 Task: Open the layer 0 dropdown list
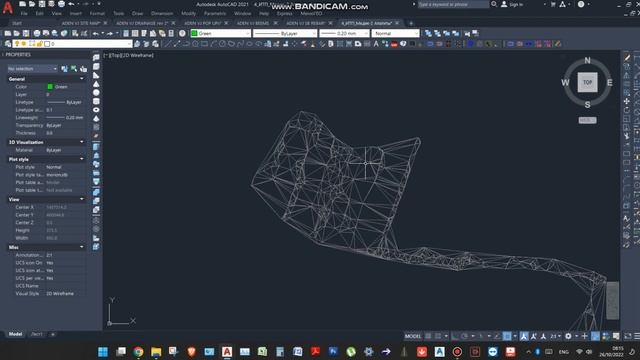pos(72,44)
